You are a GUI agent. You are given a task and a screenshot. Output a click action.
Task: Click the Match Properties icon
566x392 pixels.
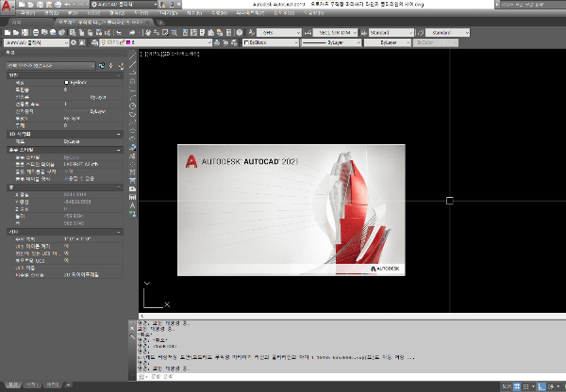point(108,32)
